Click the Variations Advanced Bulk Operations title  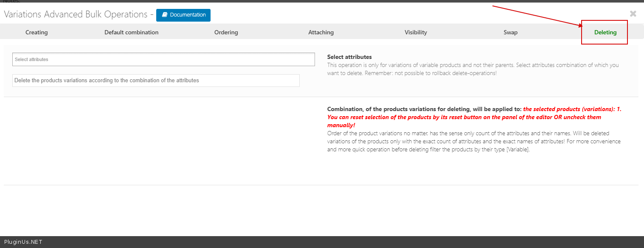click(76, 14)
